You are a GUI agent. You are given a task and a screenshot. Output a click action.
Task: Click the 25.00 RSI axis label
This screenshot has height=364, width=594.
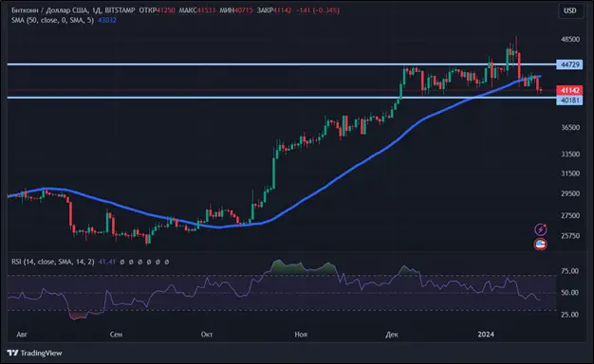click(569, 315)
